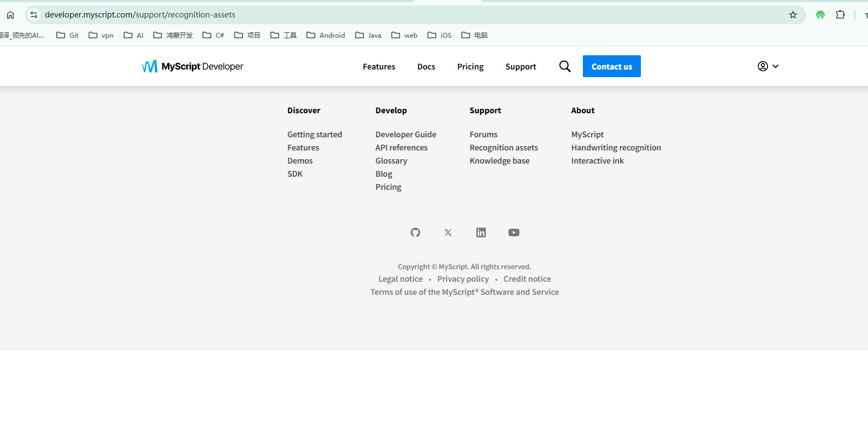Open the Glossary link
The width and height of the screenshot is (868, 436).
pos(391,161)
